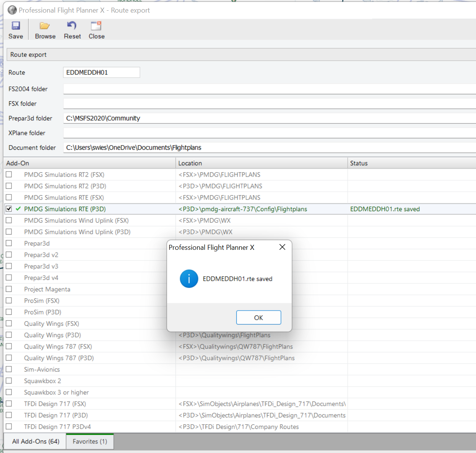Select the Prepar3d v4 row label
Image resolution: width=476 pixels, height=453 pixels.
pos(41,278)
